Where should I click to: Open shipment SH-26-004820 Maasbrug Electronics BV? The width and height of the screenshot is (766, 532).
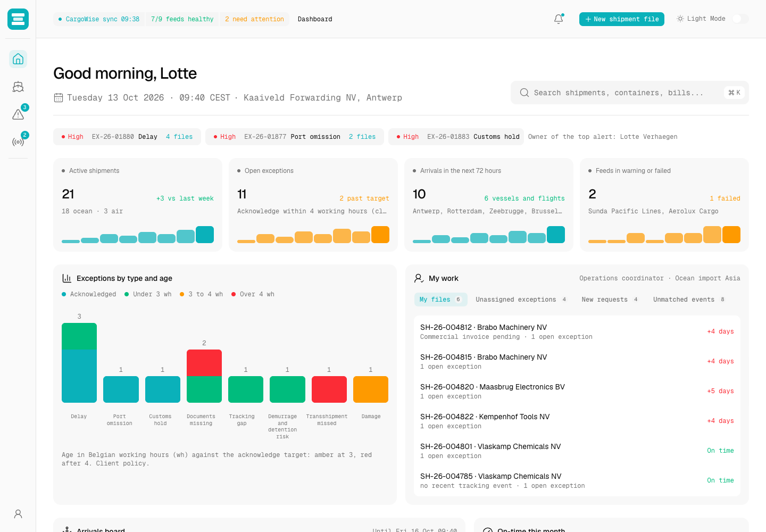coord(577,391)
